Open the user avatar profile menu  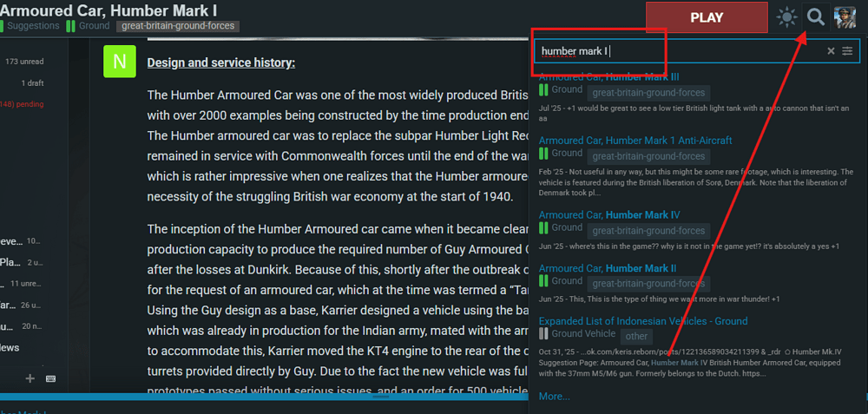coord(845,17)
